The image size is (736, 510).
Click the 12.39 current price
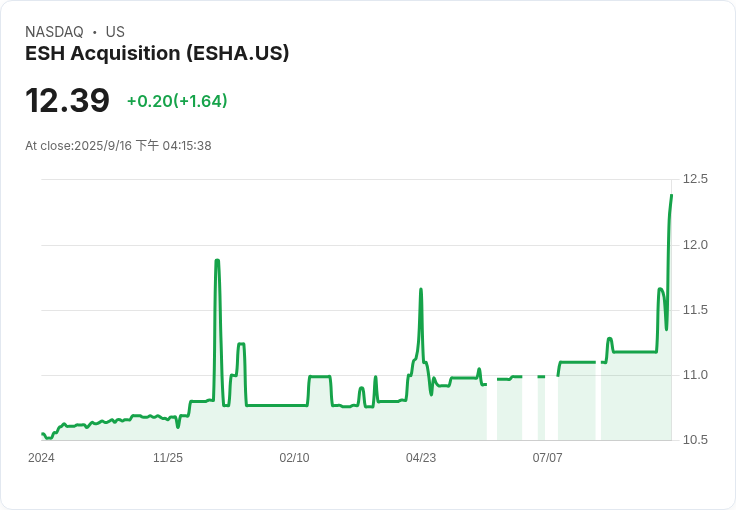tap(67, 101)
